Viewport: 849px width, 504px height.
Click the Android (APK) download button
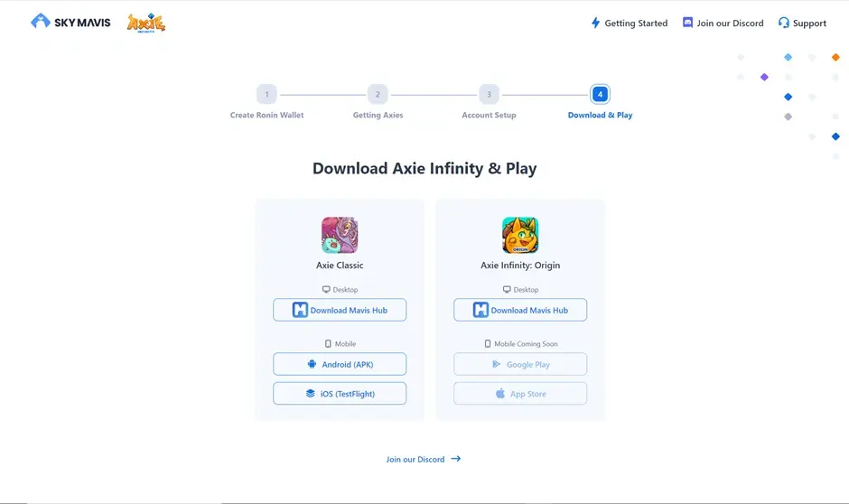click(x=340, y=364)
